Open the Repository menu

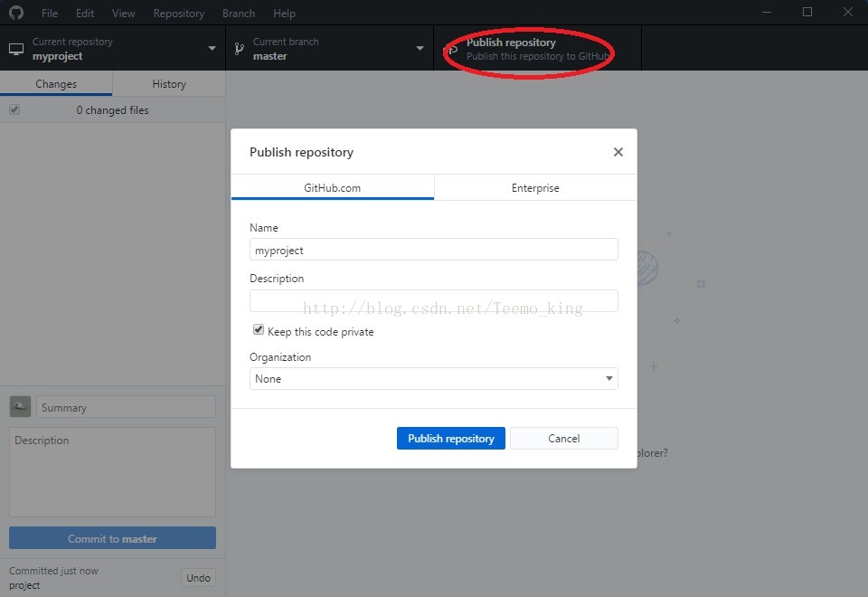pos(178,13)
